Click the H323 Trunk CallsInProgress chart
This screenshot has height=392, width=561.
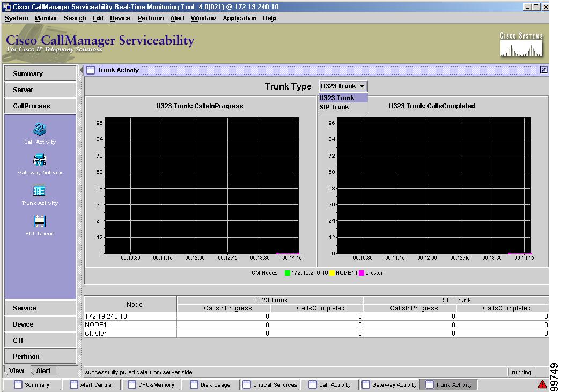click(x=202, y=185)
